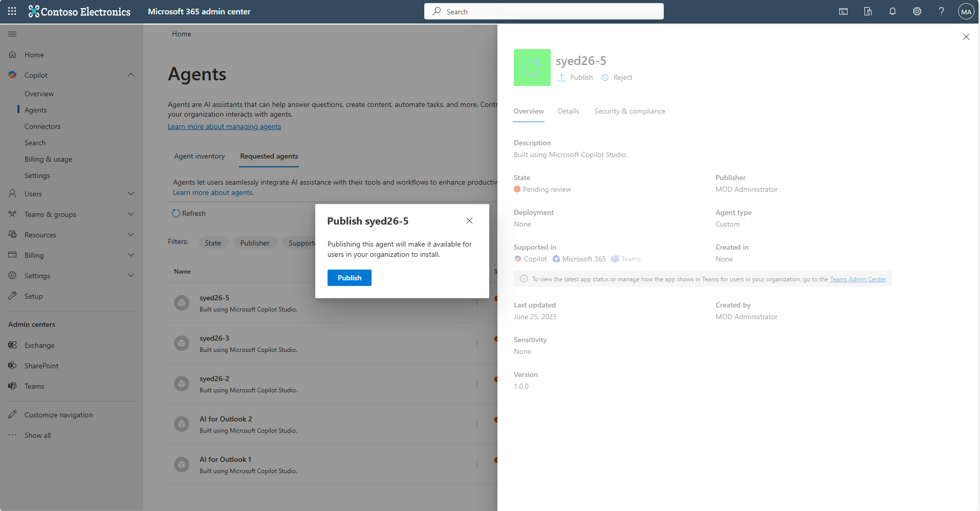Reject the syed26-5 agent

click(x=617, y=77)
